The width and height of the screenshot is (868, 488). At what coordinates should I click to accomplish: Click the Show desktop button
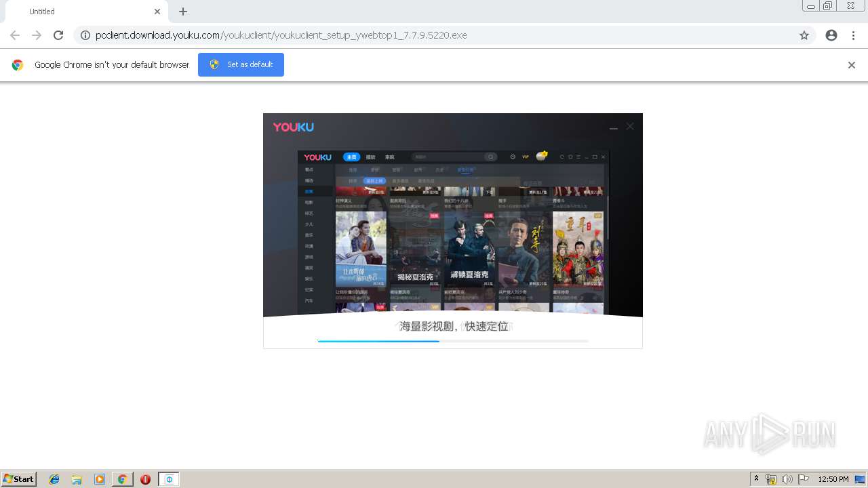click(x=861, y=479)
